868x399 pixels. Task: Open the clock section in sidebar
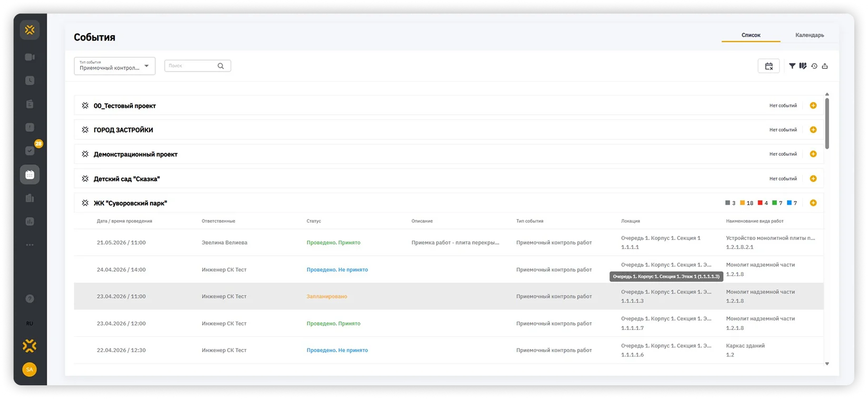29,81
